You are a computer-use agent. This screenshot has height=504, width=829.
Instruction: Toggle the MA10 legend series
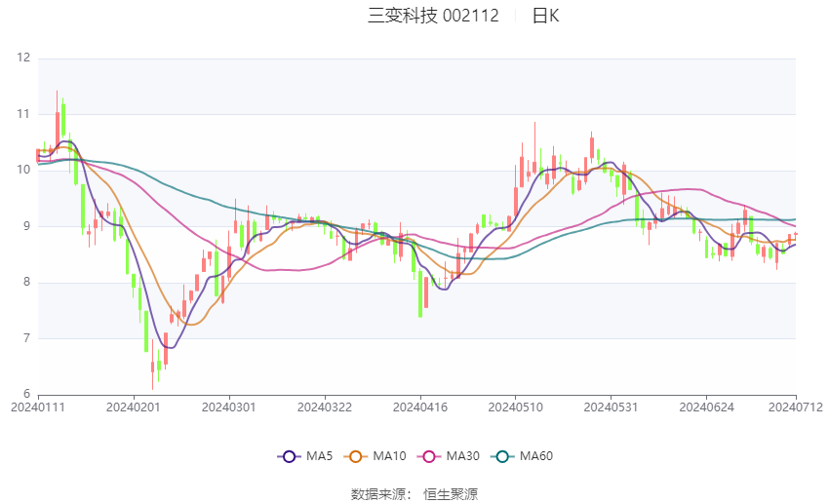375,456
